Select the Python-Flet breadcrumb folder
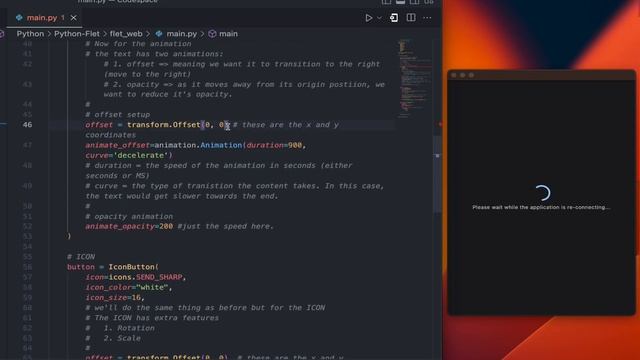 coord(77,34)
